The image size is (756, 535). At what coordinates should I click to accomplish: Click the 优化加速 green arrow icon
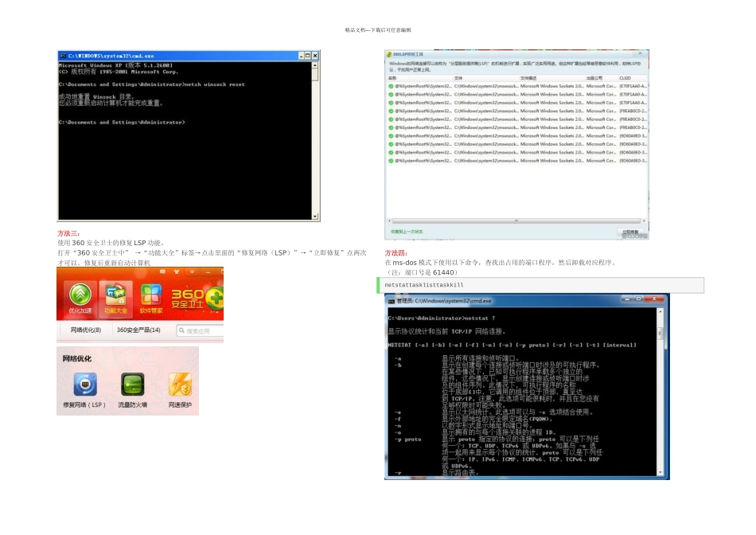(x=79, y=293)
